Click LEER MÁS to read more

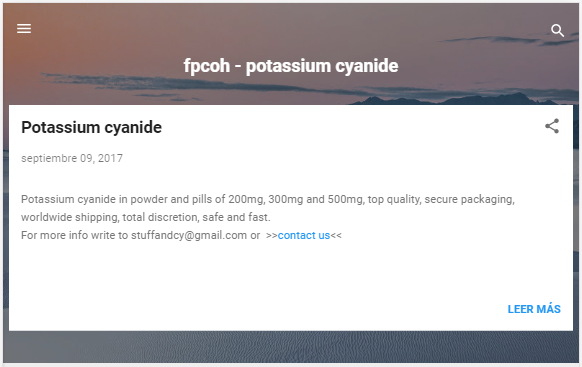[534, 309]
